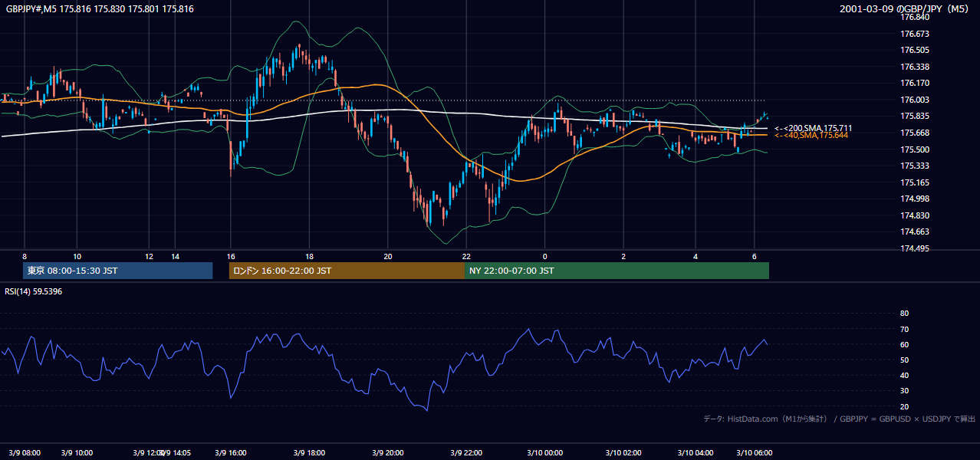Click price axis value 176.170
Viewport: 980px width, 460px height.
click(x=916, y=83)
